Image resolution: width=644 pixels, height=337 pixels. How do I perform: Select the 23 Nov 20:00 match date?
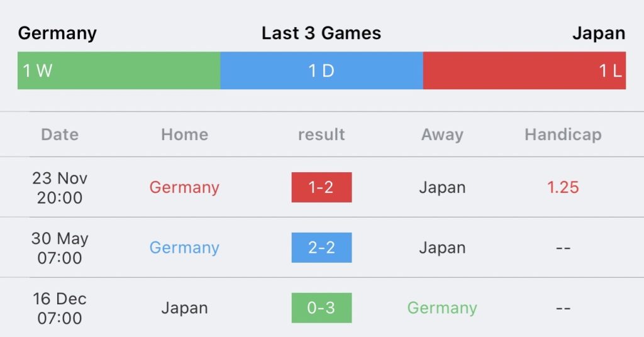pyautogui.click(x=60, y=187)
